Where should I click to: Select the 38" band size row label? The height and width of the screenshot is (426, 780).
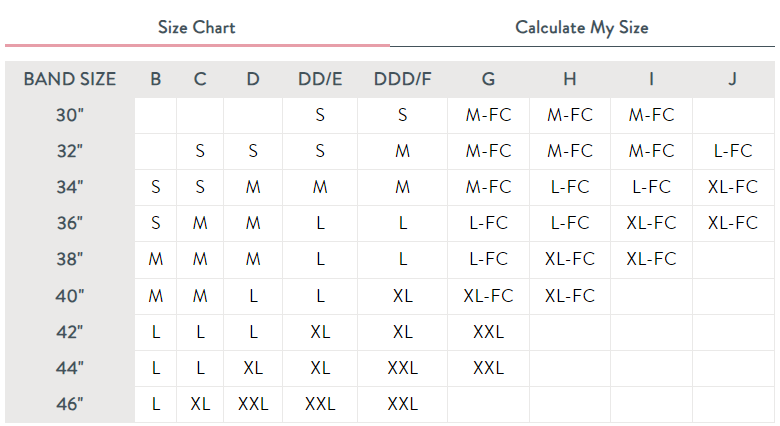point(70,259)
